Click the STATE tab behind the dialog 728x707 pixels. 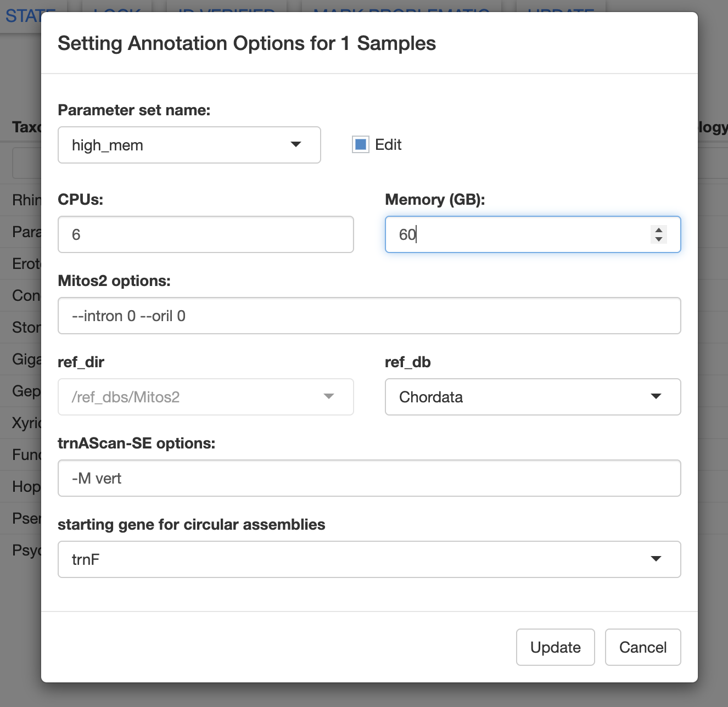pyautogui.click(x=24, y=16)
